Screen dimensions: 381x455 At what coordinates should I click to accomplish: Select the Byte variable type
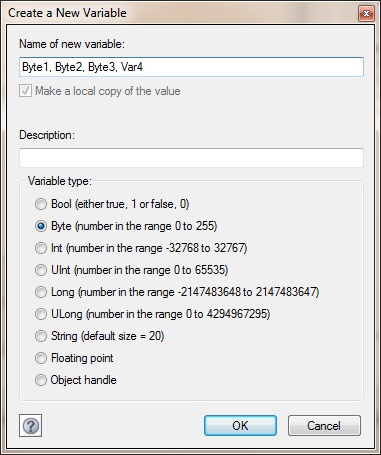(x=41, y=226)
